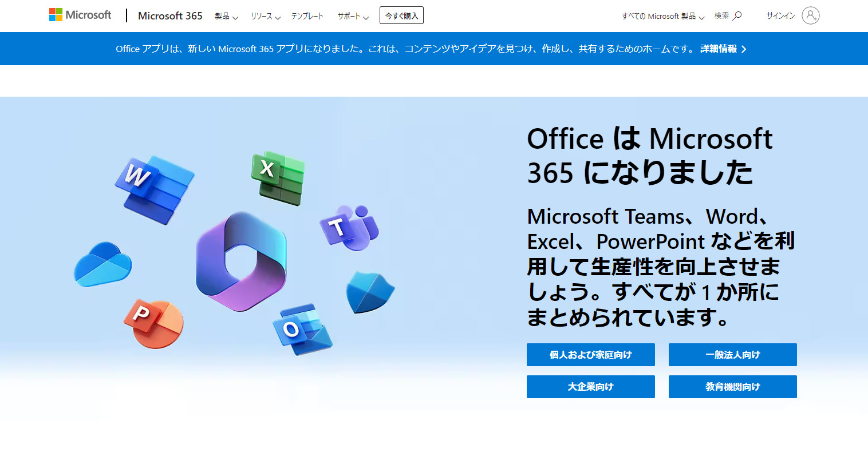This screenshot has height=472, width=868.
Task: Open the テンプレート menu item
Action: point(307,16)
